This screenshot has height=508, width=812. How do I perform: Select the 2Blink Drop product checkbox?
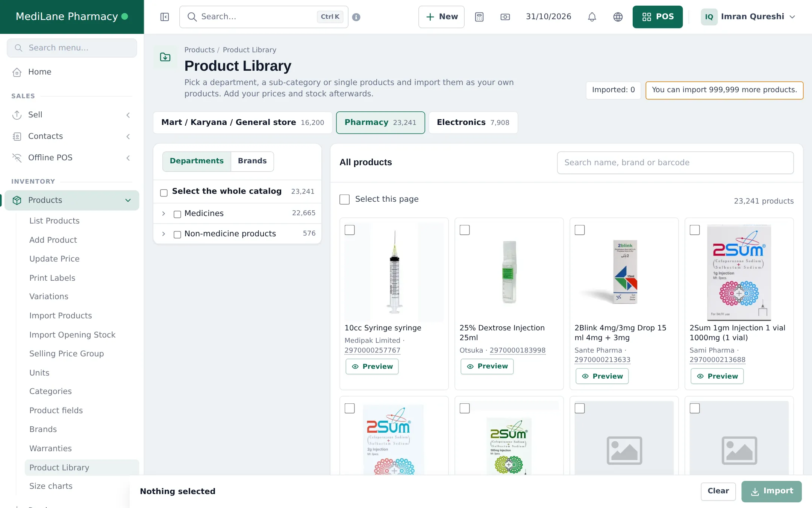tap(580, 230)
